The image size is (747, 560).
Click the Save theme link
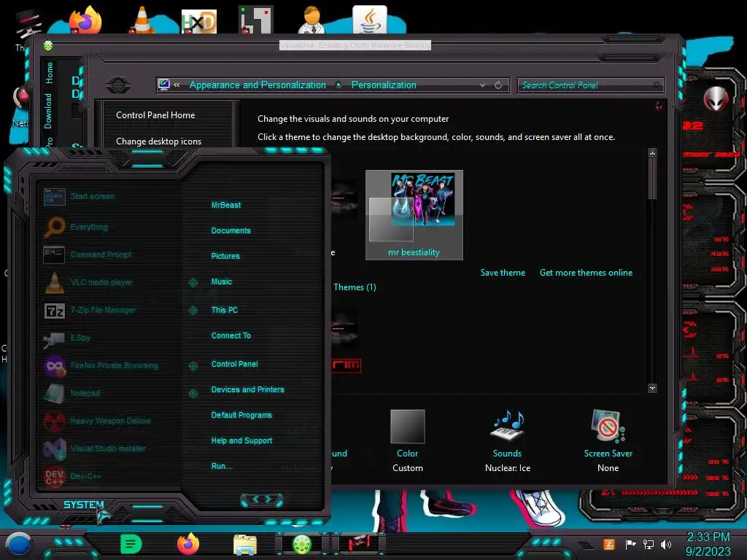[503, 273]
